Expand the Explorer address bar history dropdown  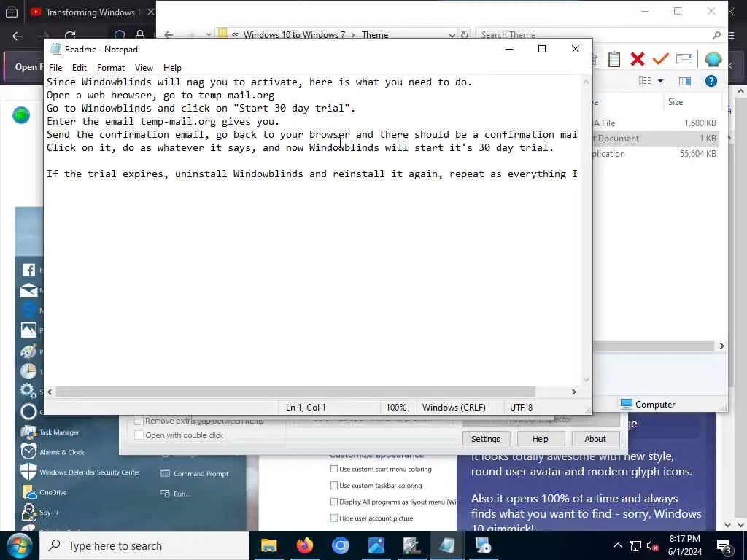pyautogui.click(x=452, y=35)
